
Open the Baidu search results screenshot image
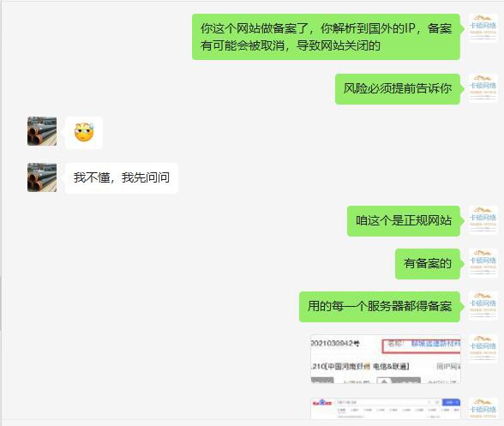pyautogui.click(x=386, y=408)
